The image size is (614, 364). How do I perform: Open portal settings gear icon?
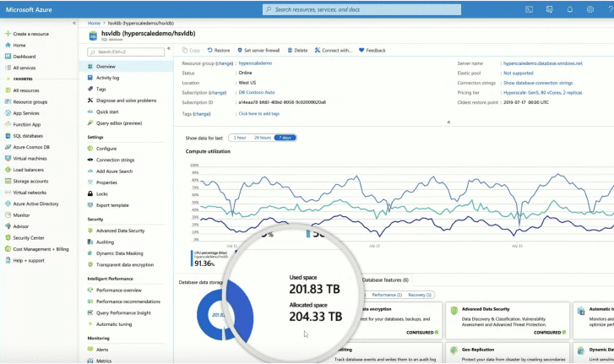click(590, 10)
